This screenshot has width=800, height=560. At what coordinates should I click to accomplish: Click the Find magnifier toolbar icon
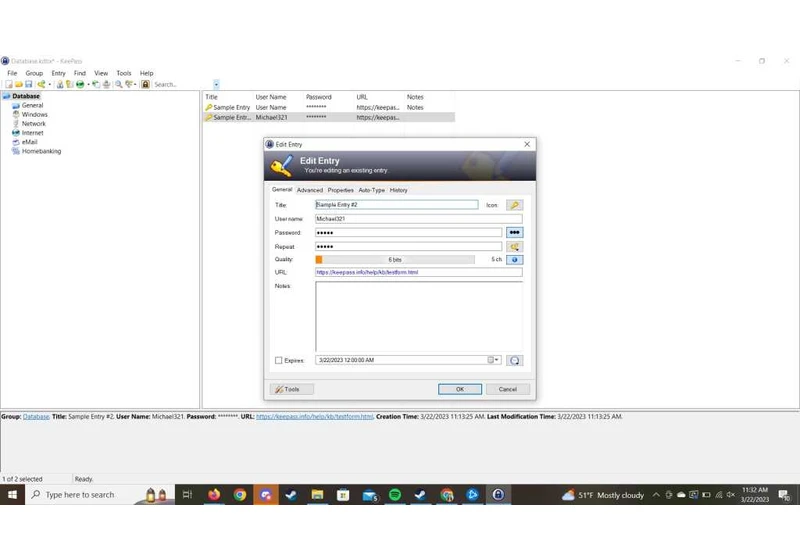coord(119,84)
